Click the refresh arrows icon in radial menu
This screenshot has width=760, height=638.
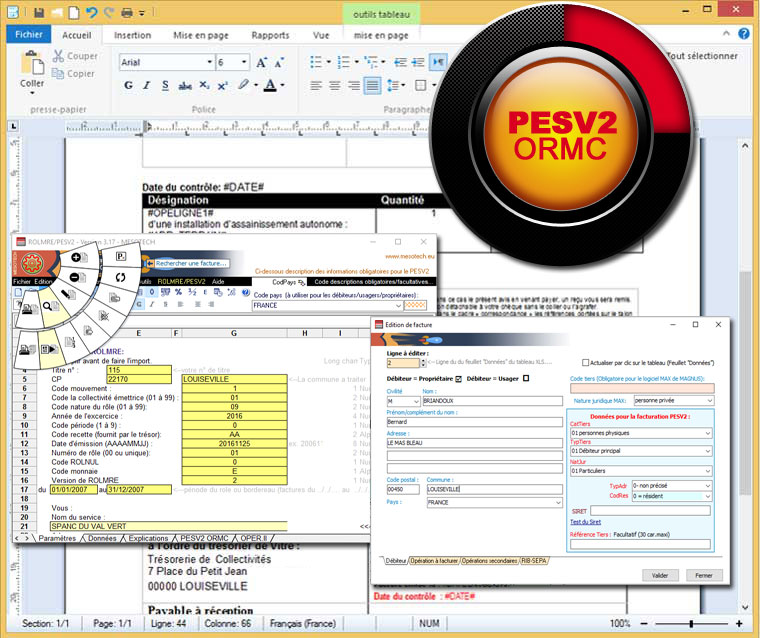click(x=120, y=277)
